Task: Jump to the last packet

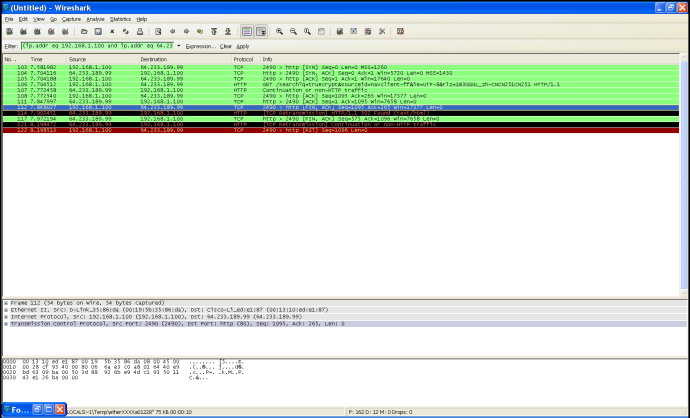Action: [228, 32]
